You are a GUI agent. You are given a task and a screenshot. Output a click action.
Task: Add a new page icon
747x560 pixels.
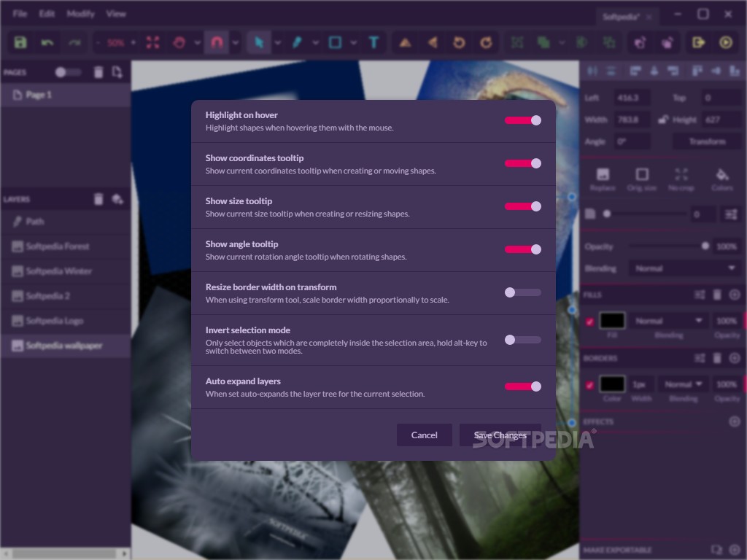pyautogui.click(x=117, y=72)
